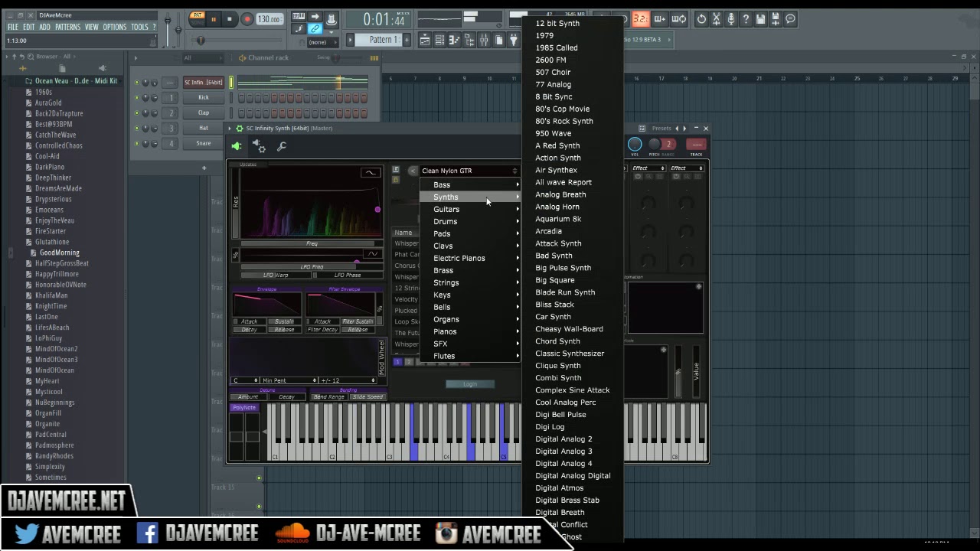Viewport: 980px width, 551px height.
Task: Click the Hat channel button
Action: (x=203, y=128)
